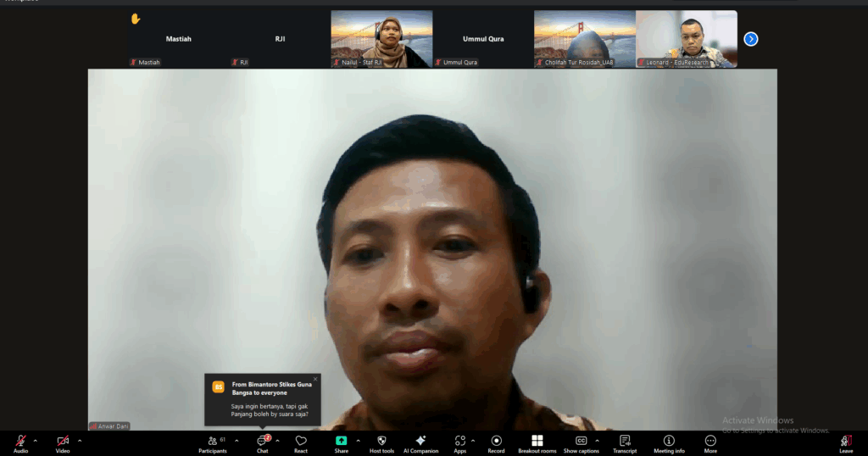Click Mastiah muted name label
Viewport: 868px width, 456px height.
(x=145, y=63)
